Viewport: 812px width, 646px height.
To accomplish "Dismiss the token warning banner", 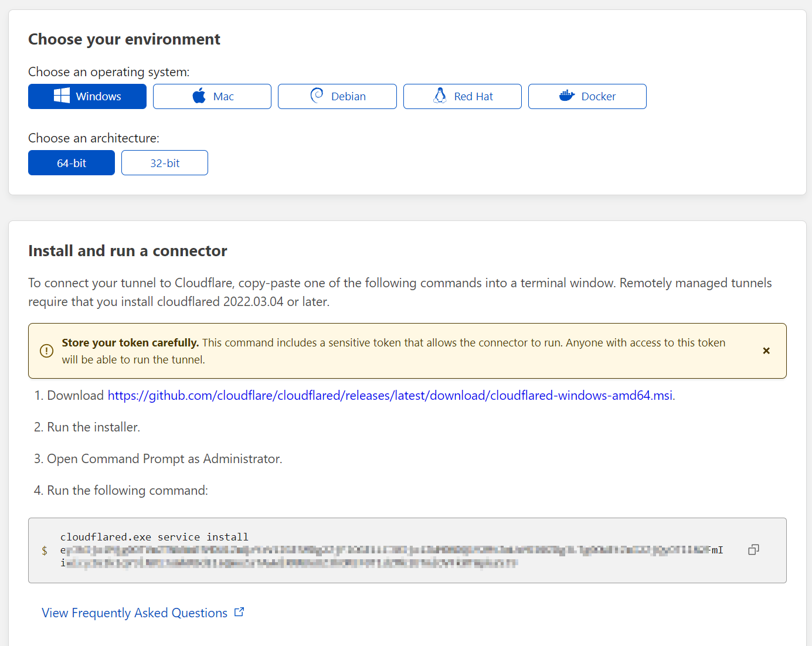I will pos(766,351).
